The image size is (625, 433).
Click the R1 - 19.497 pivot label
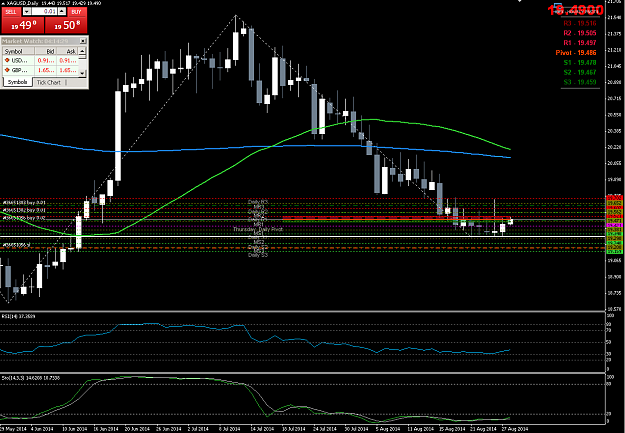coord(580,43)
